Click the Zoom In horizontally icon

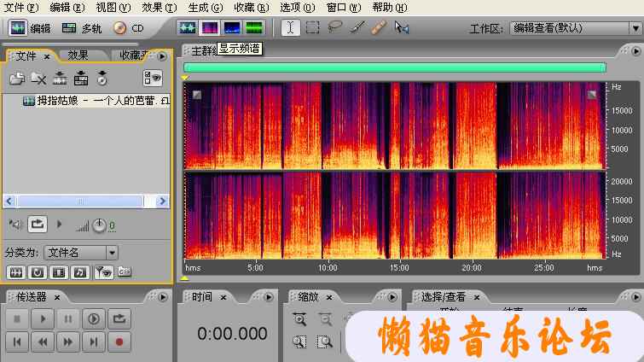(x=299, y=319)
